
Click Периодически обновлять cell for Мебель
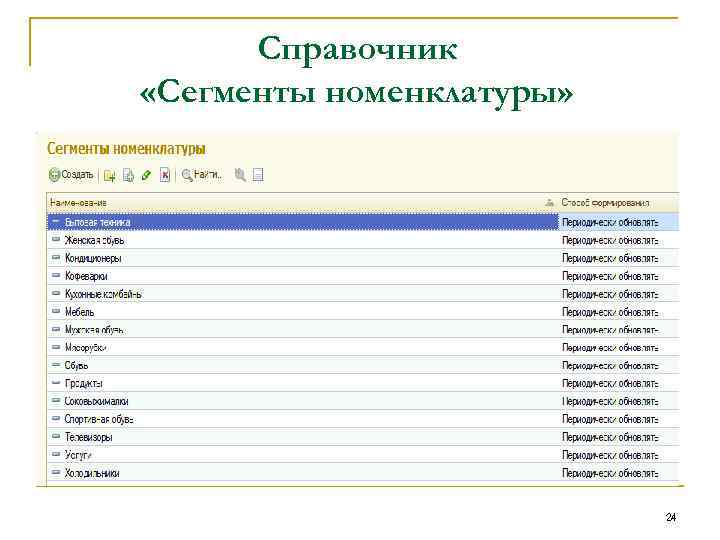(x=619, y=312)
